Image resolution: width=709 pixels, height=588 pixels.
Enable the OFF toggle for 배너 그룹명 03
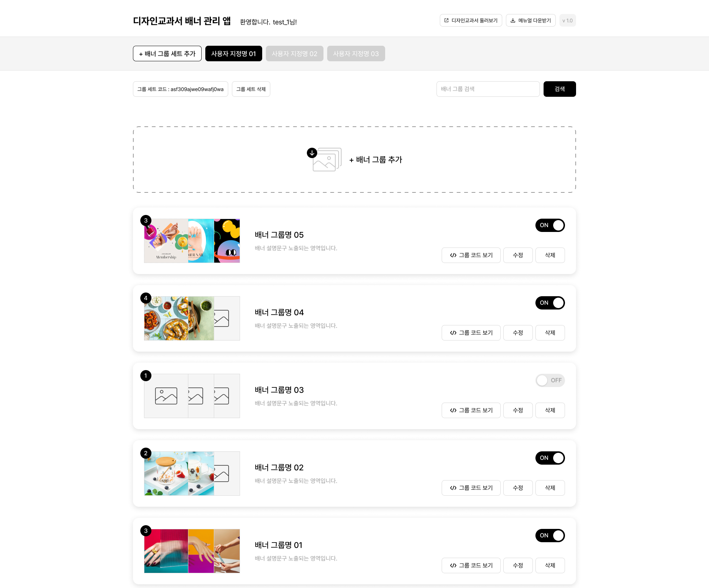coord(550,380)
